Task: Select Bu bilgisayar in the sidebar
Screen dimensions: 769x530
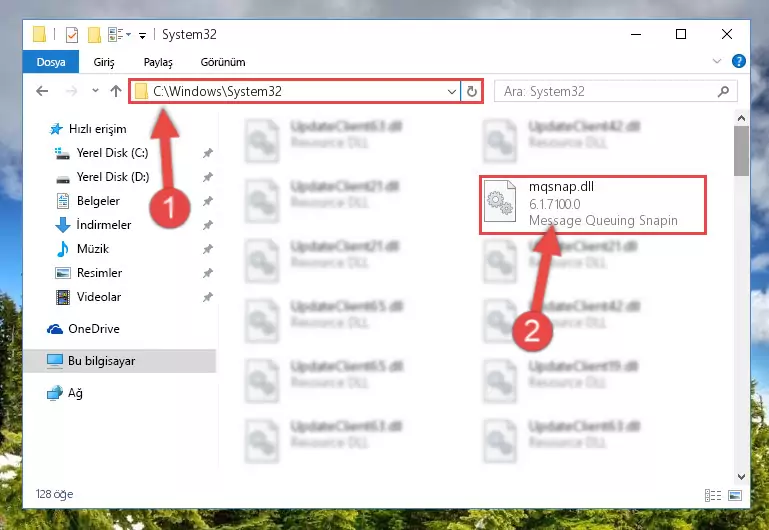Action: tap(120, 361)
